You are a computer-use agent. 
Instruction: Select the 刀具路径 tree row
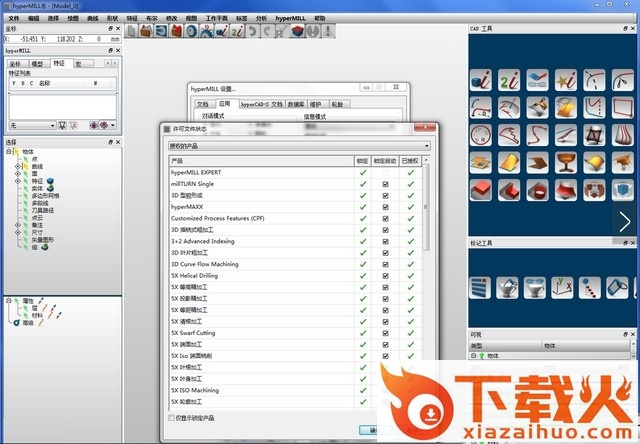43,210
